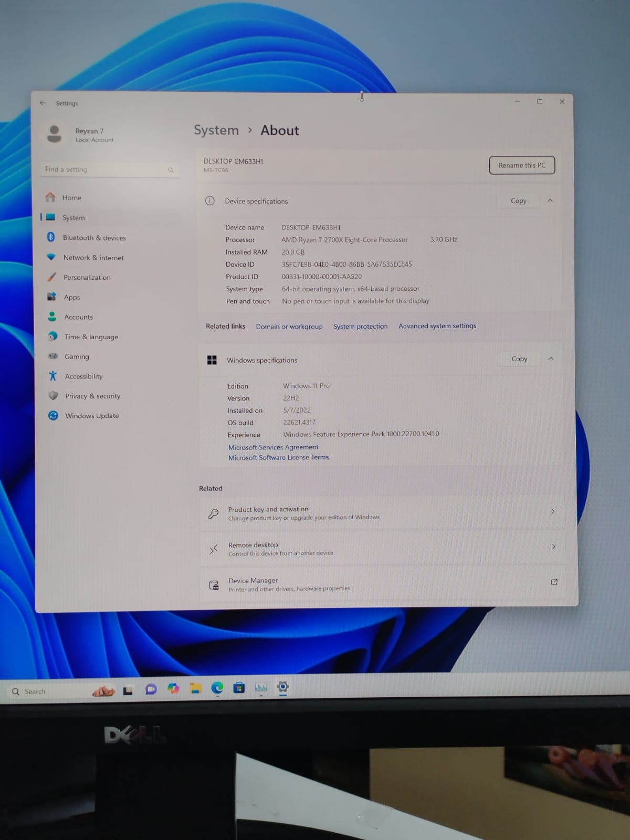
Task: Click the Device specifications info icon
Action: click(x=210, y=201)
